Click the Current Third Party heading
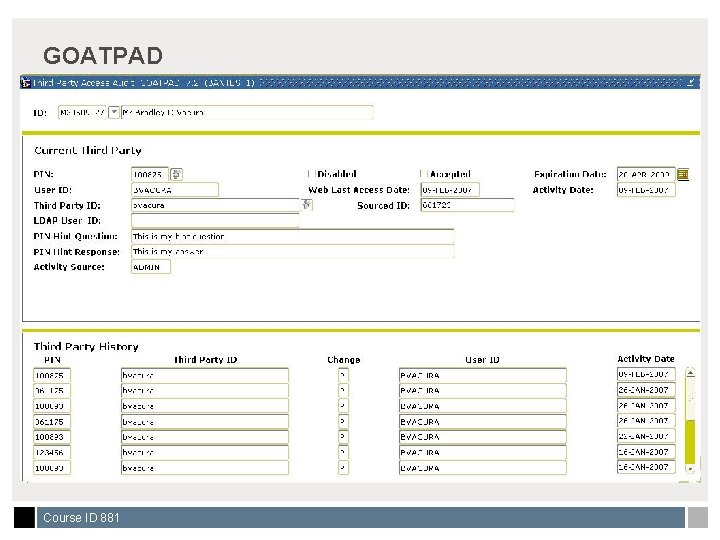The image size is (720, 540). 88,150
